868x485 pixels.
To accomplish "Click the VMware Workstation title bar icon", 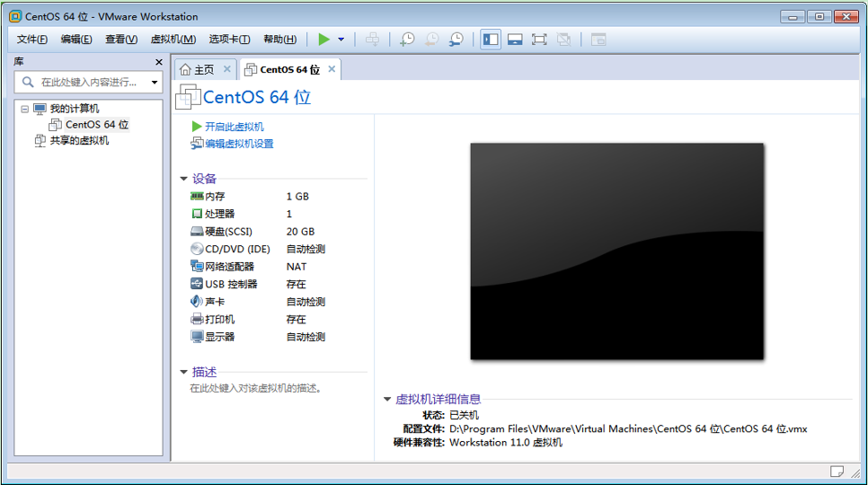I will 15,16.
